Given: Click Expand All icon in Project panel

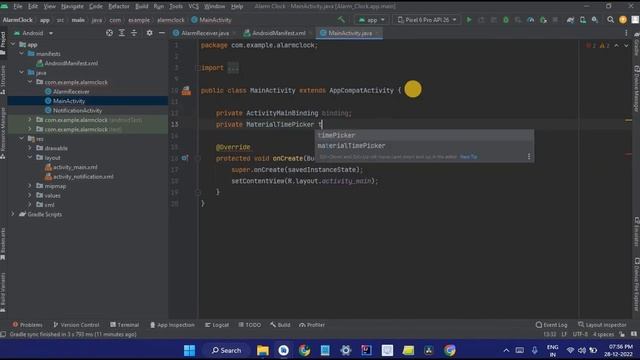Looking at the screenshot, I should [122, 33].
